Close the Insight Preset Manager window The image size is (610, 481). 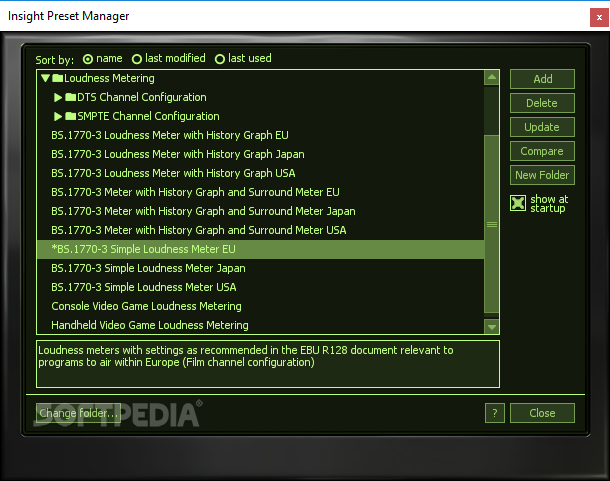(599, 18)
